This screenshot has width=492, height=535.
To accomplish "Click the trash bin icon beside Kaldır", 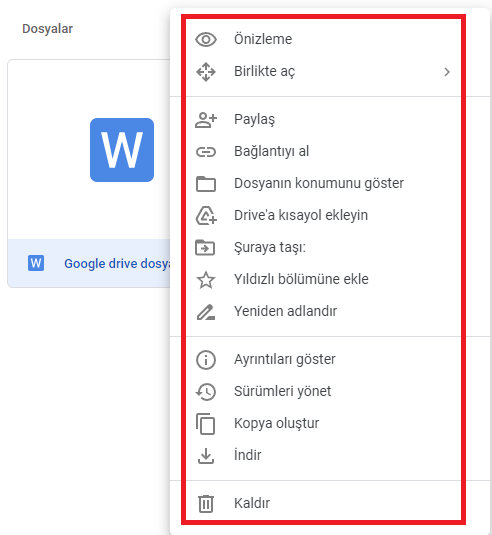I will (206, 504).
